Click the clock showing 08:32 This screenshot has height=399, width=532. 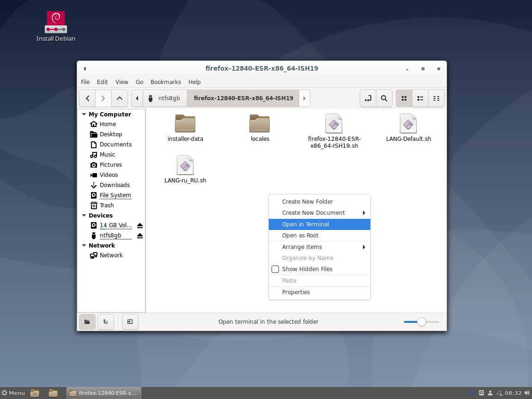point(513,393)
